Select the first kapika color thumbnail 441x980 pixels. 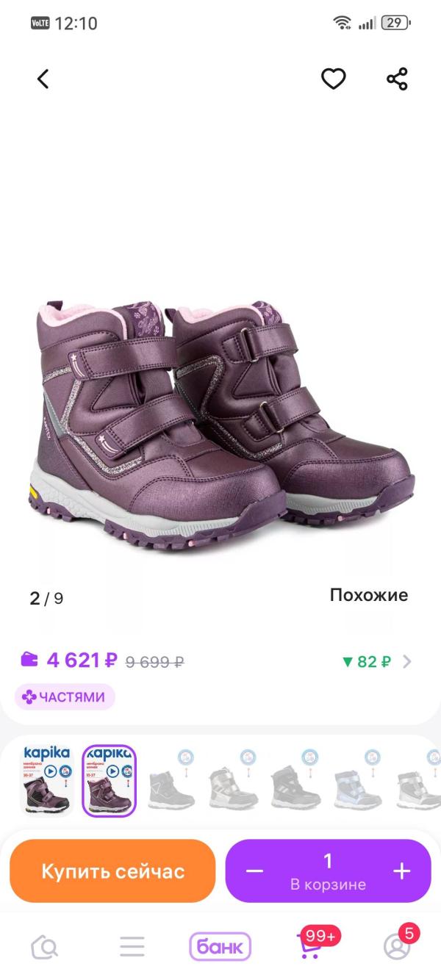click(47, 781)
